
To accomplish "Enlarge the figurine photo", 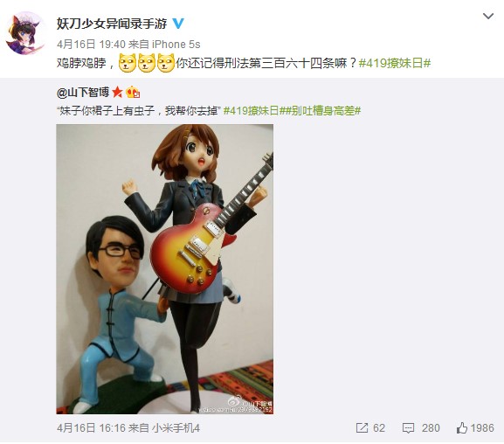I will click(x=164, y=269).
